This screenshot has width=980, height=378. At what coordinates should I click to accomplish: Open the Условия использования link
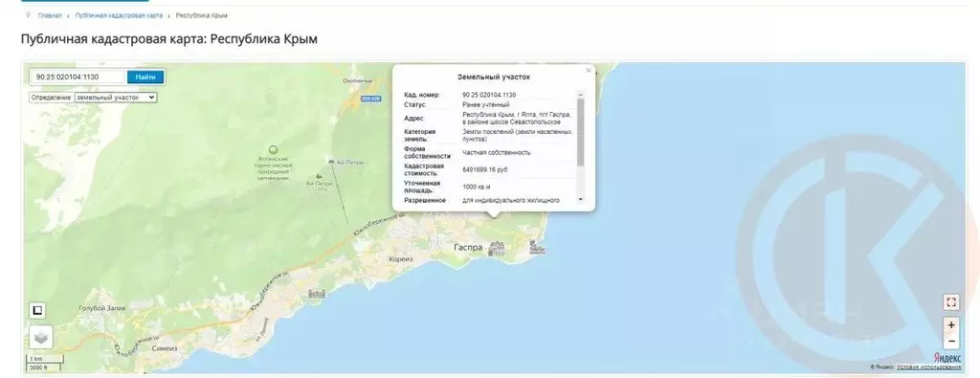coord(929,367)
